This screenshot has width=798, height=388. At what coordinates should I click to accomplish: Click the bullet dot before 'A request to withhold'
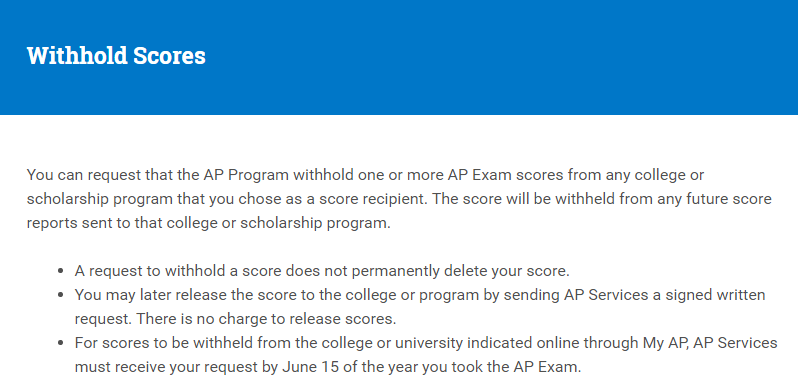point(61,271)
